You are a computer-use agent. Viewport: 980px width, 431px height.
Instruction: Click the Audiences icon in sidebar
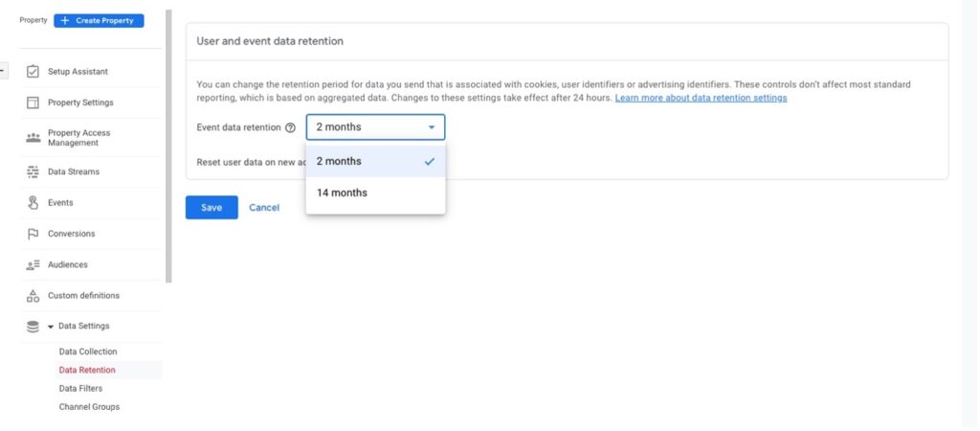click(33, 264)
